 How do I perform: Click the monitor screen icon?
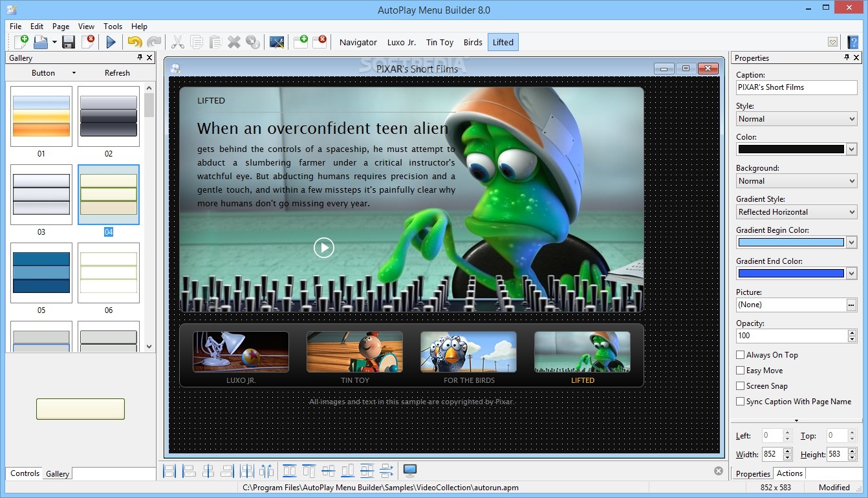[410, 471]
